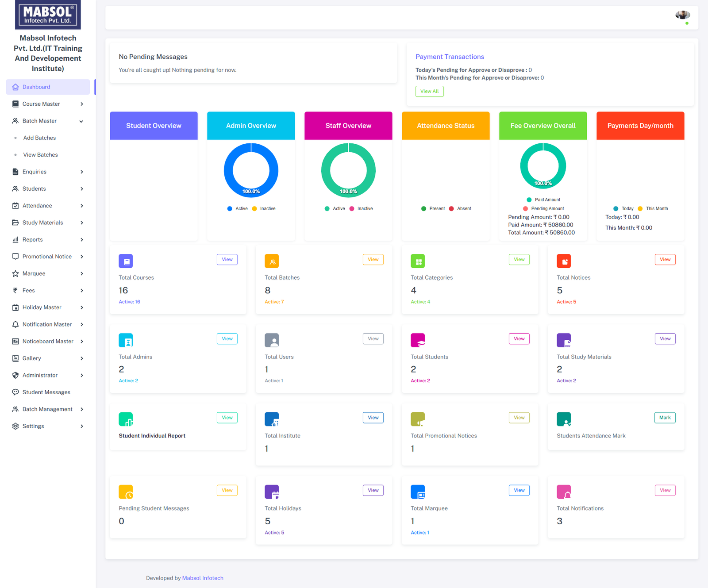Select the Dashboard home icon
The width and height of the screenshot is (708, 588).
click(15, 87)
